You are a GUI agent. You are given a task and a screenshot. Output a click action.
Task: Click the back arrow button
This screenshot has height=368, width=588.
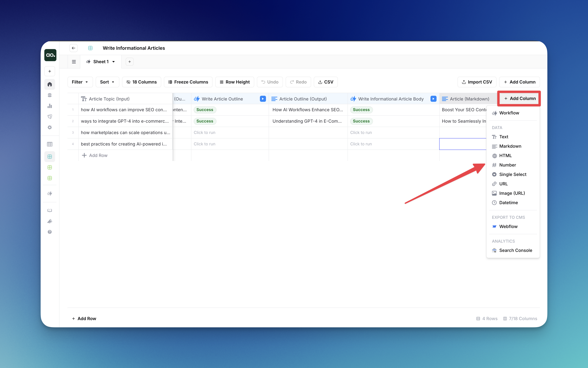pos(73,48)
